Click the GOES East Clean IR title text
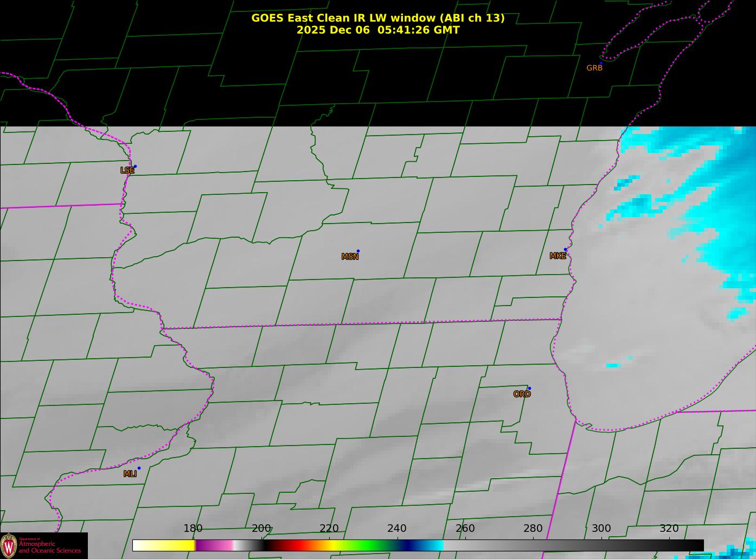The image size is (756, 559). [378, 18]
